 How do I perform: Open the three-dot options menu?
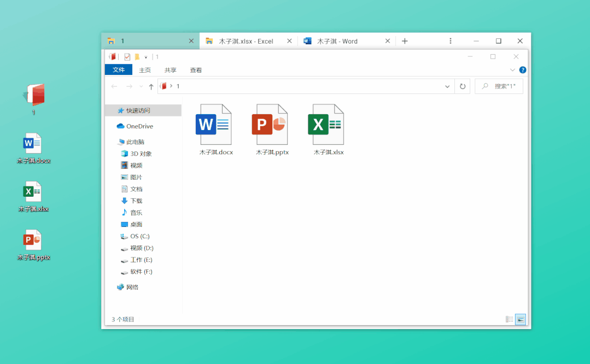click(451, 40)
